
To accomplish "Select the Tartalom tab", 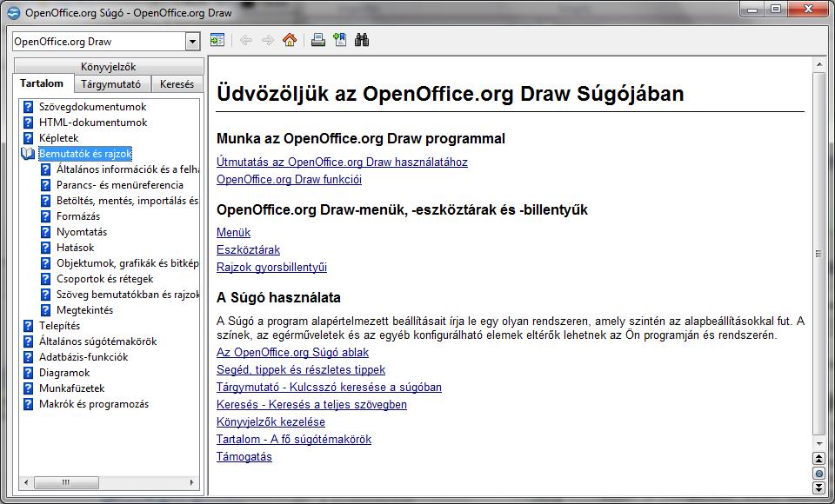I will click(42, 83).
